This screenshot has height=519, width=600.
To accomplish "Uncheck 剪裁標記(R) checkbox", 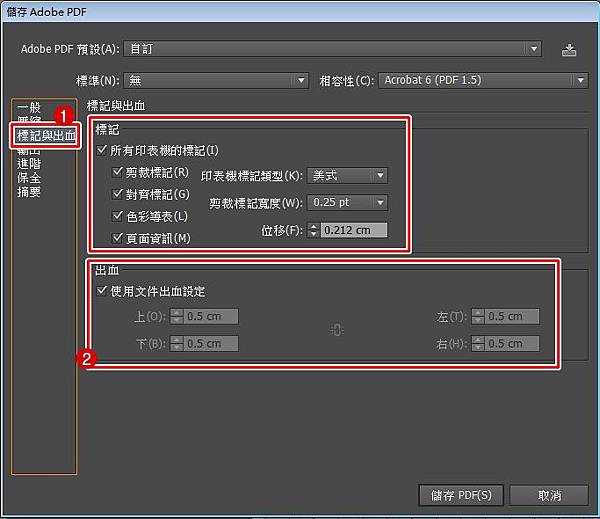I will (117, 172).
